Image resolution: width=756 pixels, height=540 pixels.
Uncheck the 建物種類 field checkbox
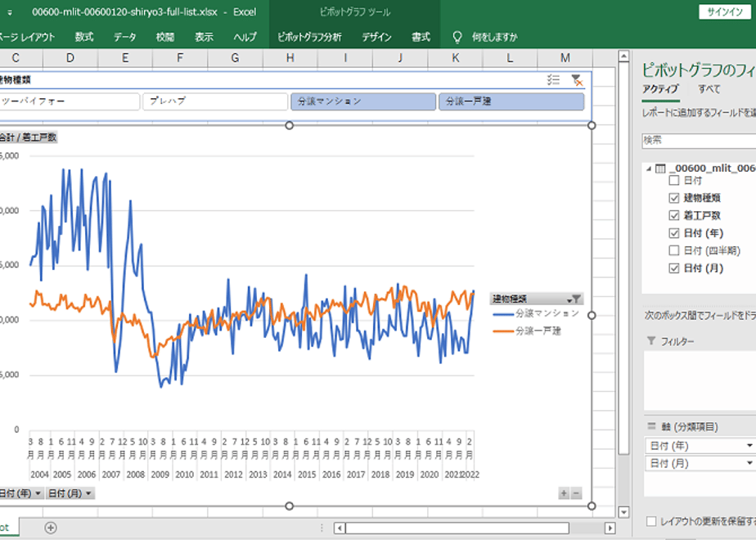click(x=674, y=198)
